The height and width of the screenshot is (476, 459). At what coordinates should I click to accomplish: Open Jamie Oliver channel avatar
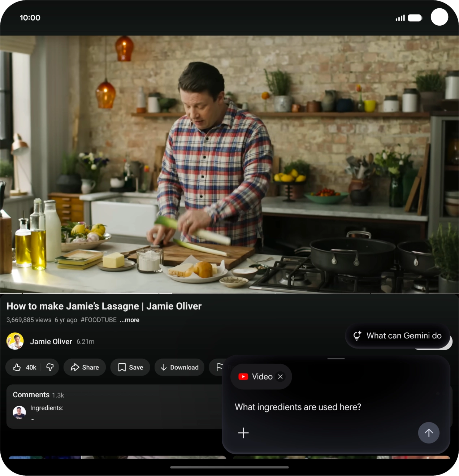[x=15, y=341]
